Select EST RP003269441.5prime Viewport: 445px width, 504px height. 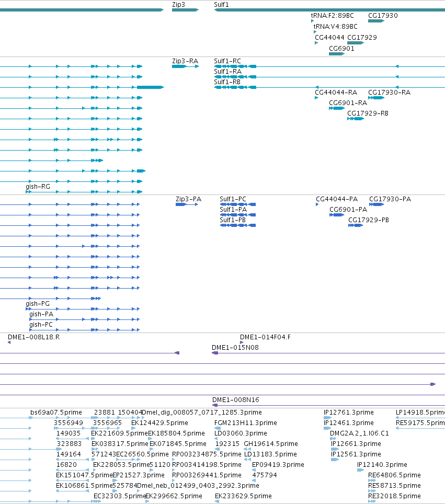207,475
